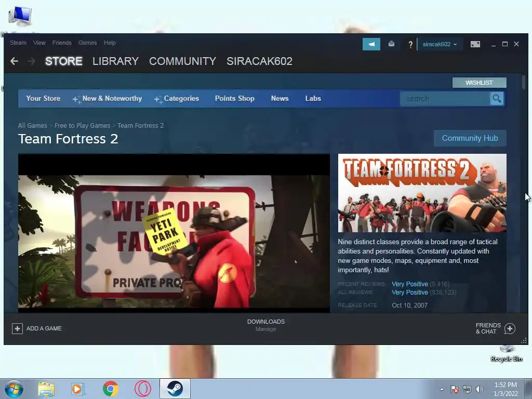Launch media player from taskbar
532x399 pixels.
pos(78,389)
